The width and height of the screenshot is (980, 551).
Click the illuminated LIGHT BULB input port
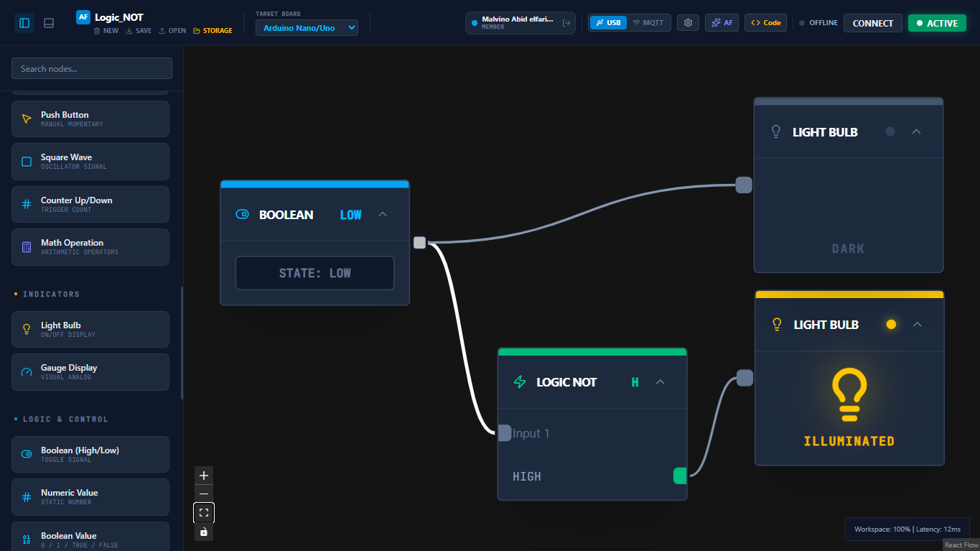pyautogui.click(x=745, y=378)
